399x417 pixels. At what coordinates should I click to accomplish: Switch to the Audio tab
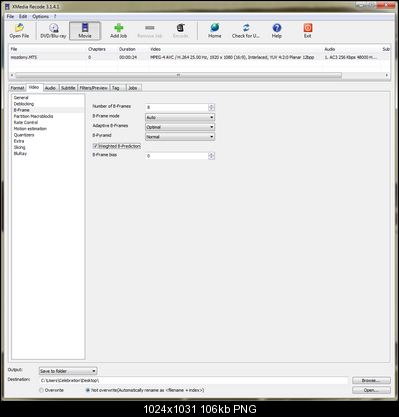[x=50, y=88]
